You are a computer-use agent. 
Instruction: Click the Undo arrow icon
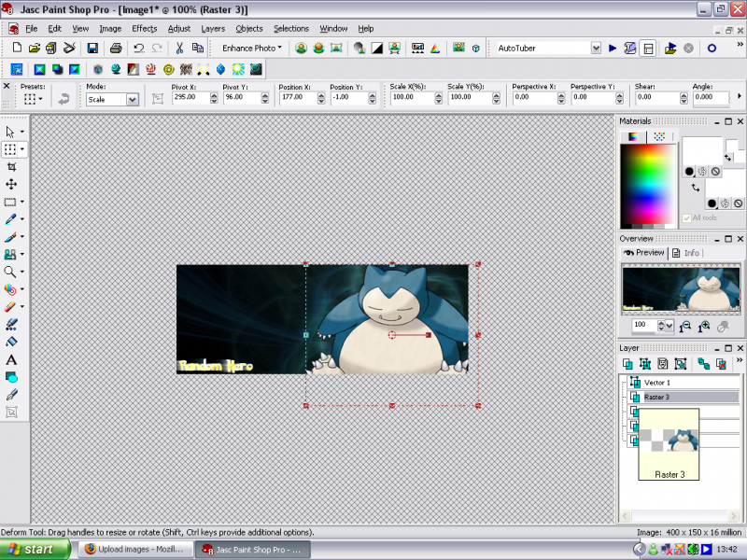(138, 48)
